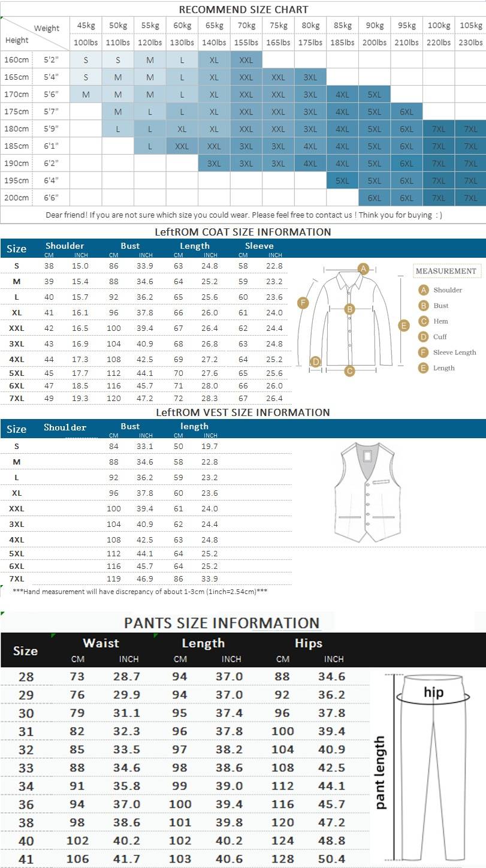Viewport: 486px width, 868px height.
Task: Select marker D at the coat diagram cuff
Action: coord(315,361)
